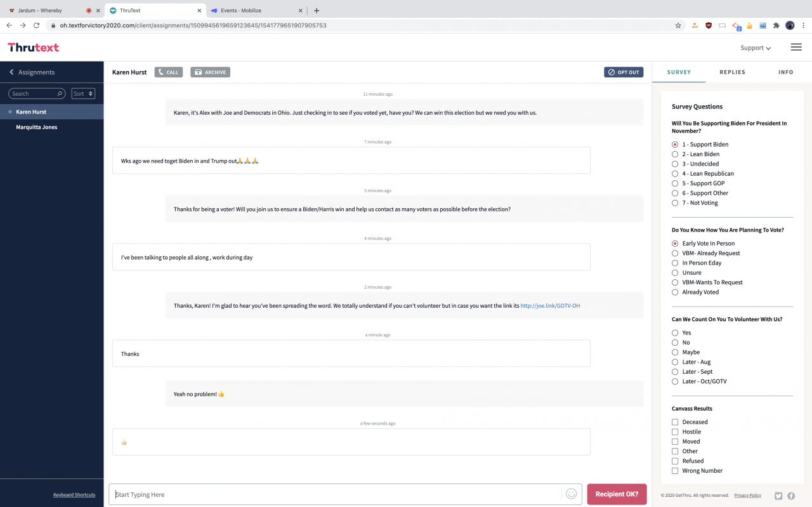Click the search magnifier icon in sidebar

tap(60, 94)
